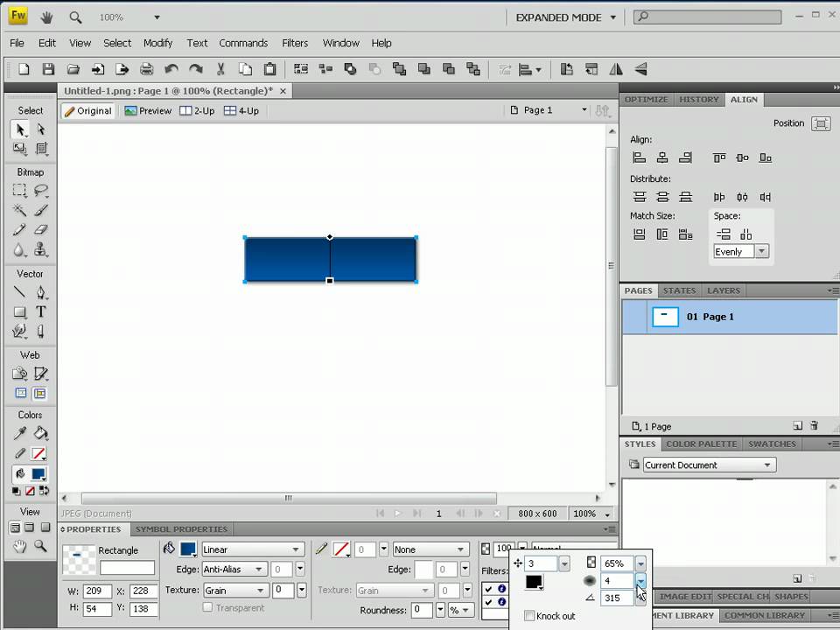Viewport: 840px width, 630px height.
Task: Select the Lasso tool
Action: coord(41,190)
